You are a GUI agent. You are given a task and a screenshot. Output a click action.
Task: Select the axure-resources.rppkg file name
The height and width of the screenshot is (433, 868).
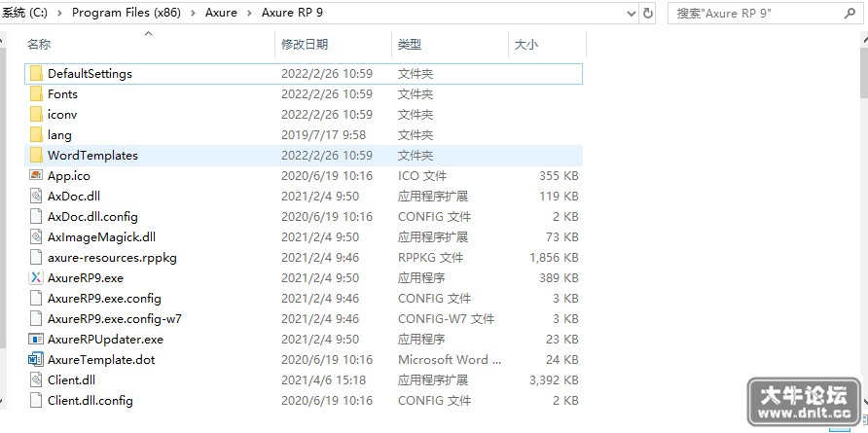coord(112,258)
